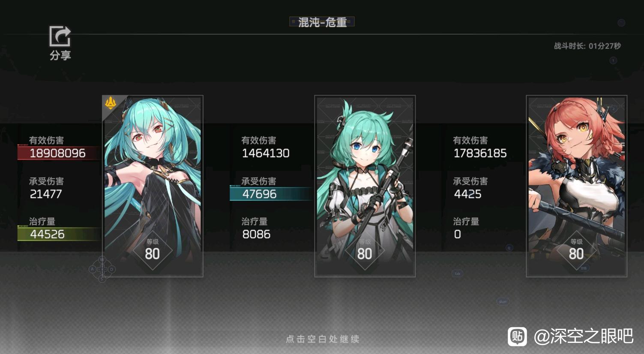Tap the A key overlay button
Image resolution: width=644 pixels, height=354 pixels.
click(92, 269)
